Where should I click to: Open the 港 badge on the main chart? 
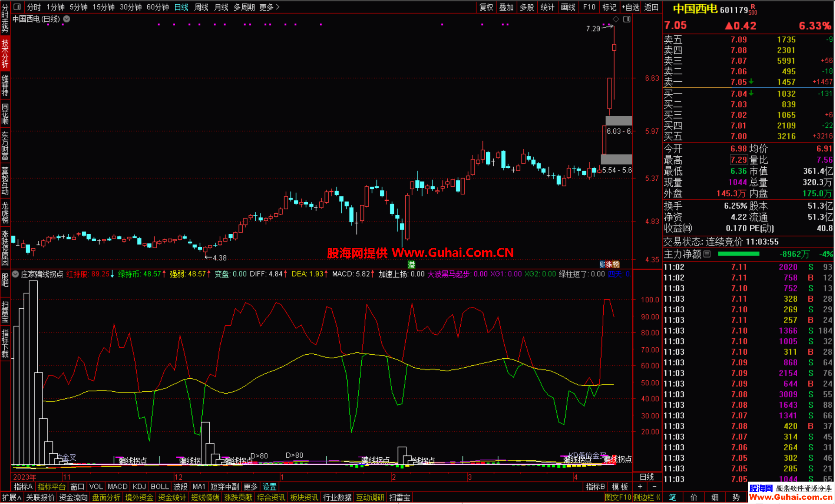(x=411, y=264)
